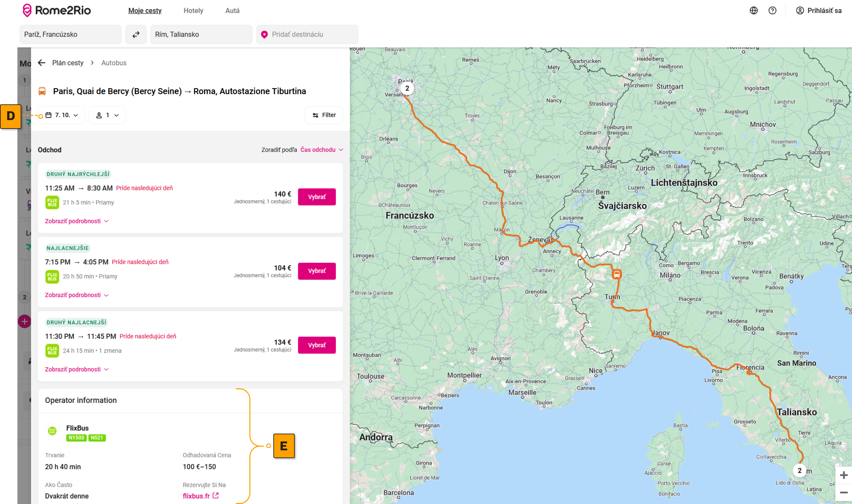Open the Autá tab
Viewport: 852px width, 504px height.
pos(232,11)
